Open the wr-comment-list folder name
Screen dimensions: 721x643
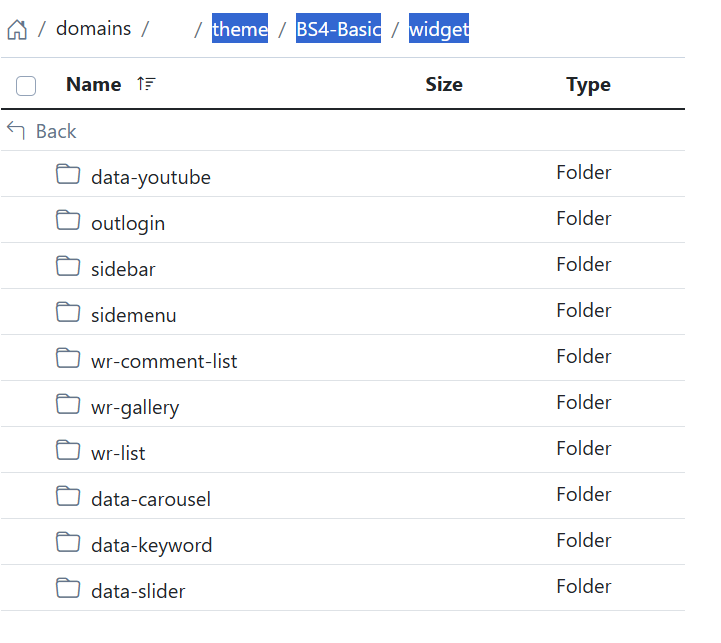coord(164,361)
